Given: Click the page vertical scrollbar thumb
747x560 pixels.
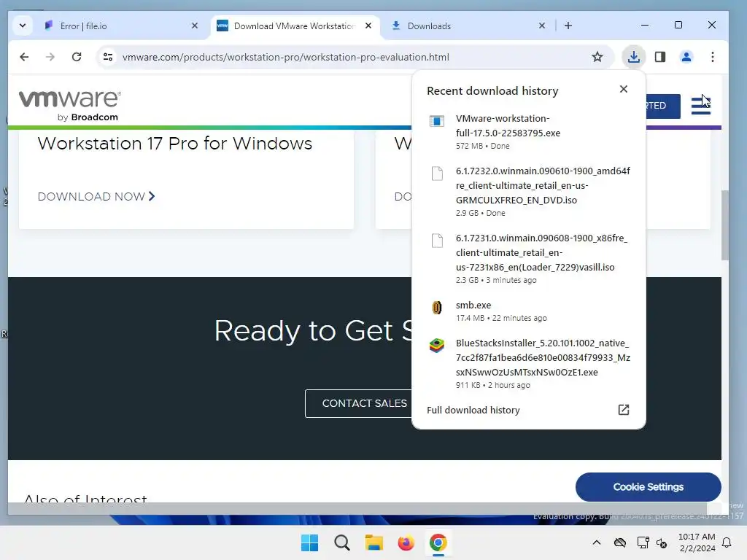Looking at the screenshot, I should (x=724, y=225).
